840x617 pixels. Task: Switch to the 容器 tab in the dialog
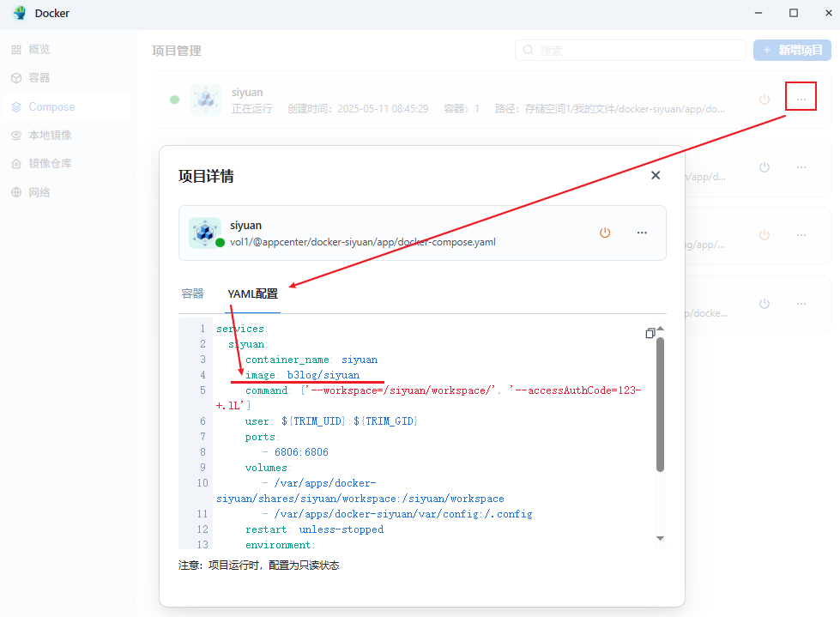[192, 293]
